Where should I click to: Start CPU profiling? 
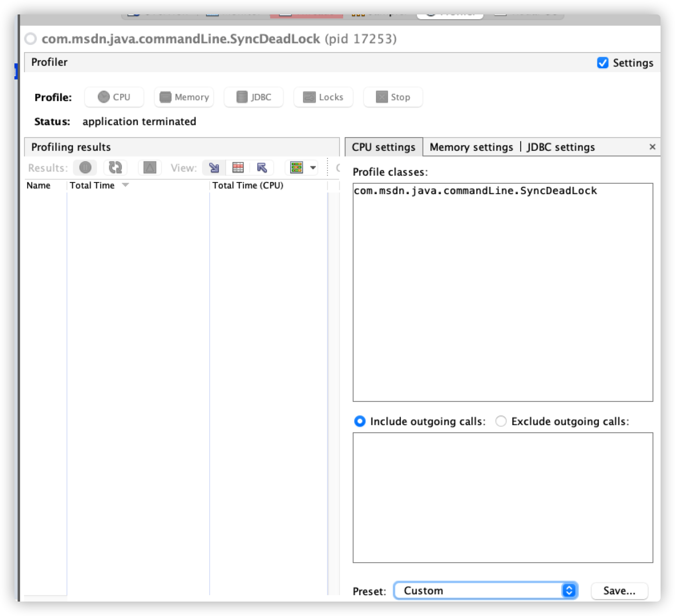114,97
